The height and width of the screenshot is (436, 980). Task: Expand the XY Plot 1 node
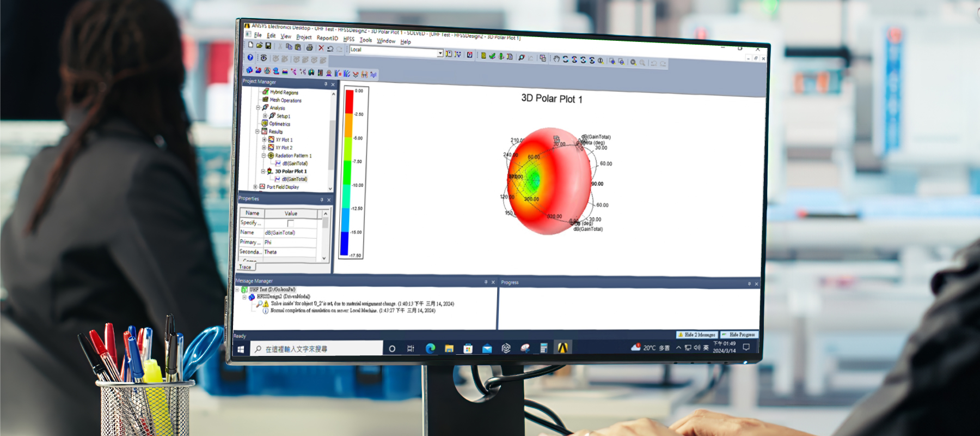point(264,140)
